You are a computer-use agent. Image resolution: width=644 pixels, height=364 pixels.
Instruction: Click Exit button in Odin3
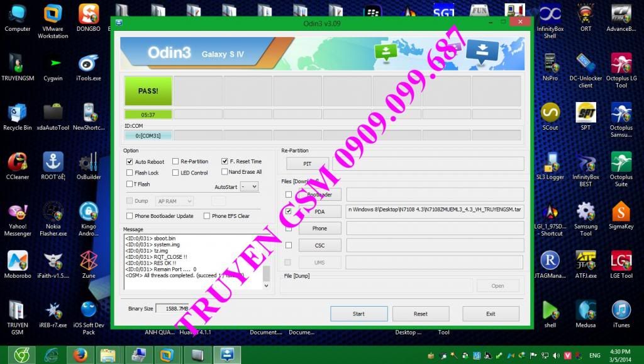(x=491, y=314)
